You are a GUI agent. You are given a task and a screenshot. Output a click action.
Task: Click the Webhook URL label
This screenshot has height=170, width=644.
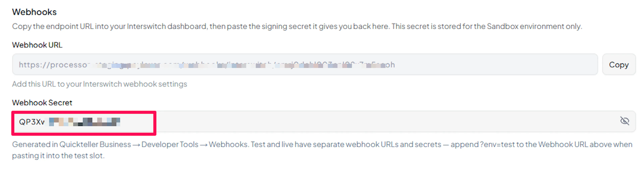(37, 45)
